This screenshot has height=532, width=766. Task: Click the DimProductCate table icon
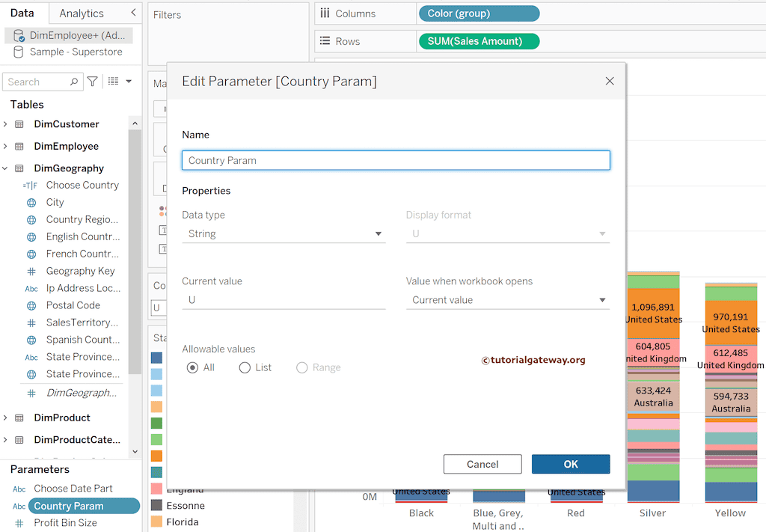tap(19, 440)
